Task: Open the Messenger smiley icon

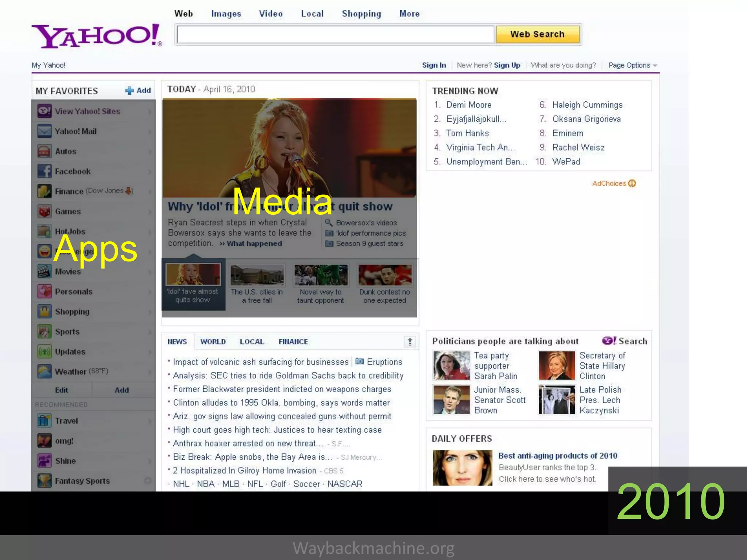Action: point(44,251)
